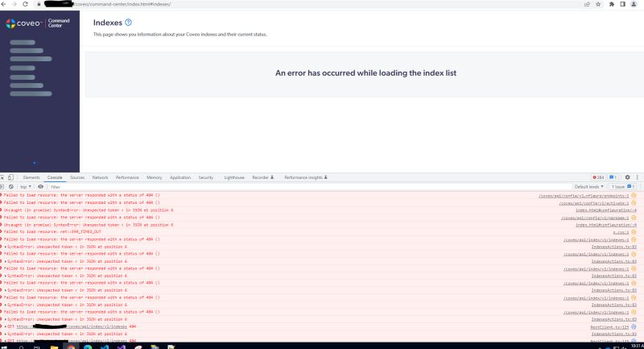Select the Console tab
This screenshot has width=644, height=349.
(55, 177)
